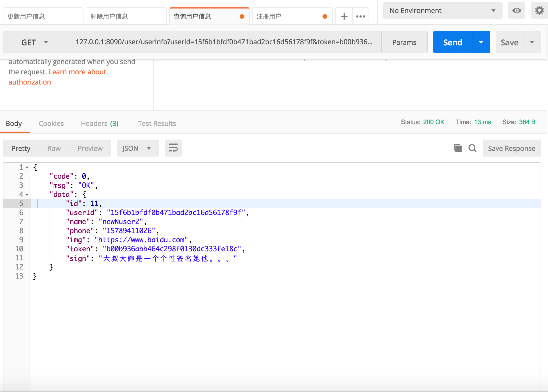The height and width of the screenshot is (392, 548).
Task: Click the Send button
Action: pyautogui.click(x=453, y=42)
